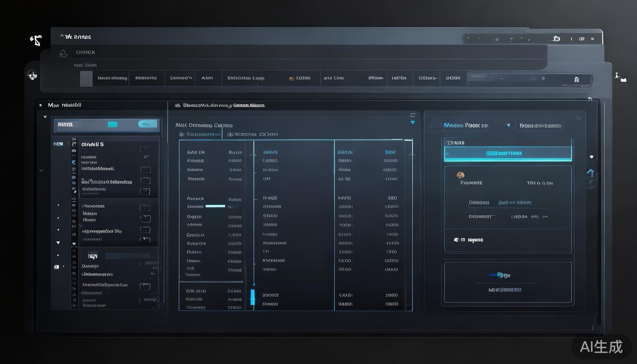637x364 pixels.
Task: Click the outlined button in the right panel header
Action: pyautogui.click(x=540, y=126)
